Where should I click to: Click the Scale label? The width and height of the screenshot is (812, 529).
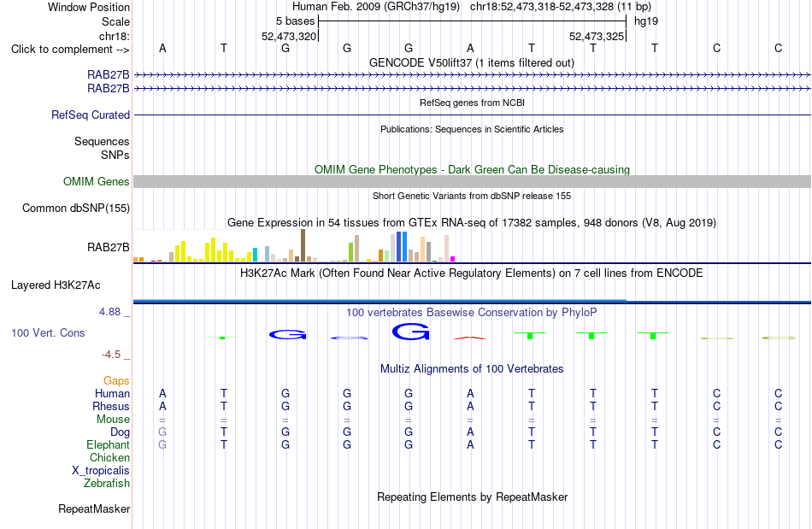tap(116, 21)
